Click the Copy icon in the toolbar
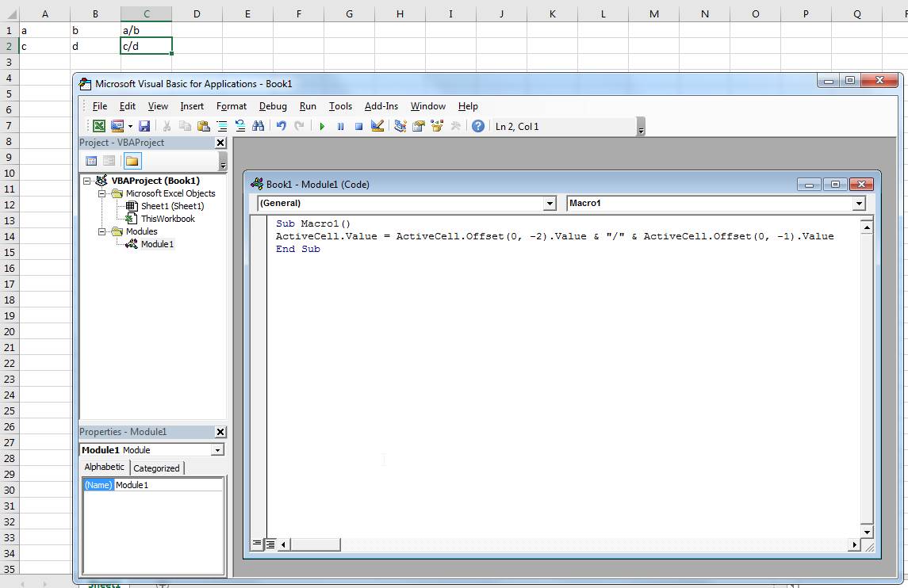Viewport: 908px width, 588px height. point(185,126)
